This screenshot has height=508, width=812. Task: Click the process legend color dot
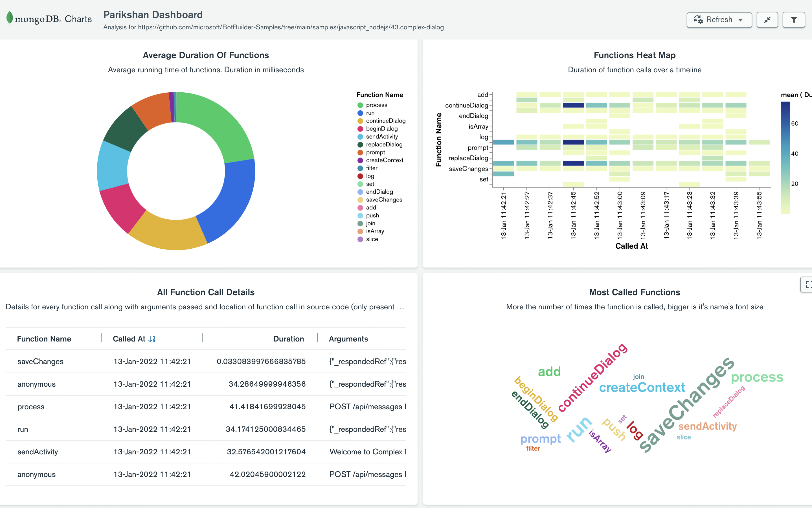pos(360,105)
